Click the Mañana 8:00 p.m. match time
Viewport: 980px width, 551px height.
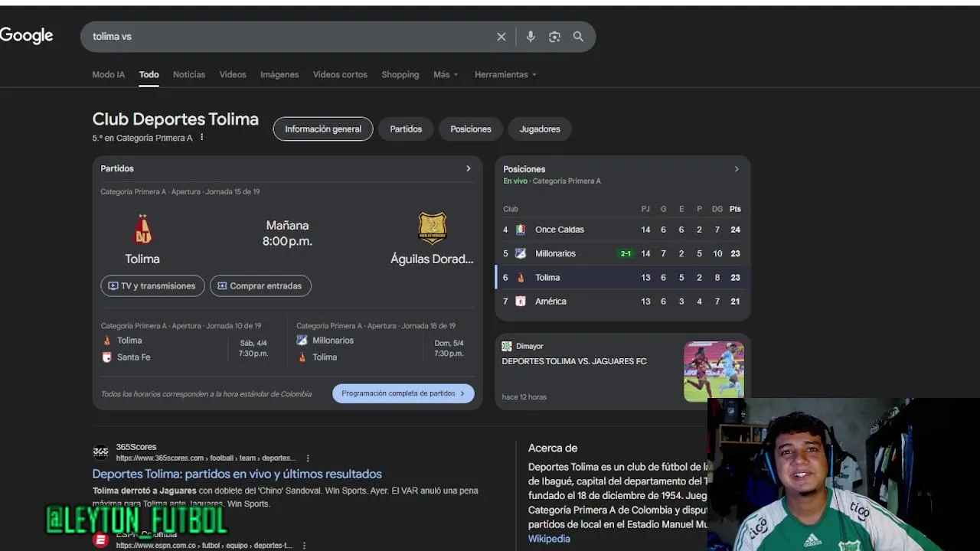[x=287, y=233]
